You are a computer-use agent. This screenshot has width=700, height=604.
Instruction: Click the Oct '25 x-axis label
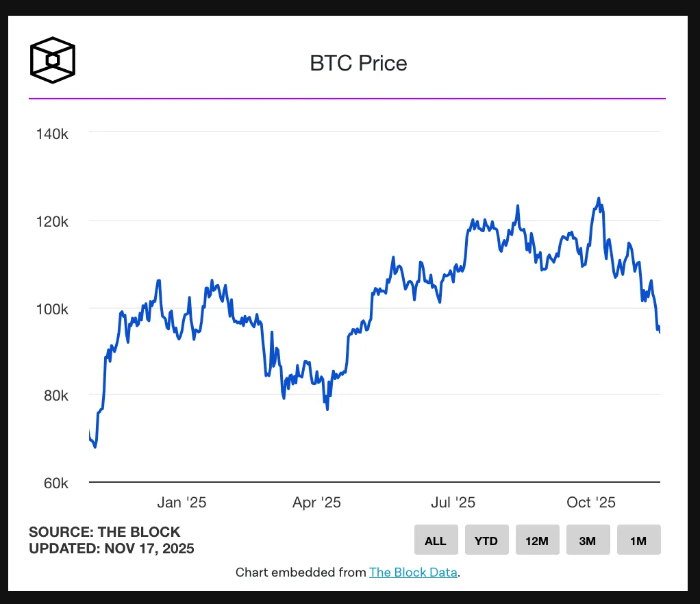click(591, 503)
